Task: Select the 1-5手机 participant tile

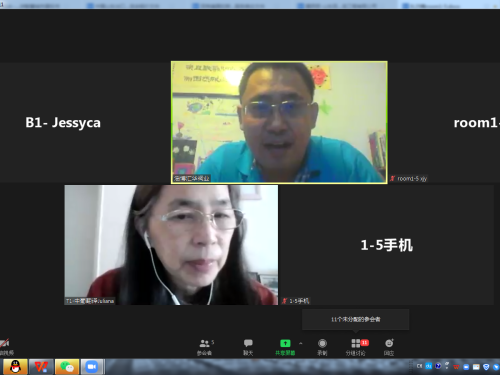Action: point(387,245)
